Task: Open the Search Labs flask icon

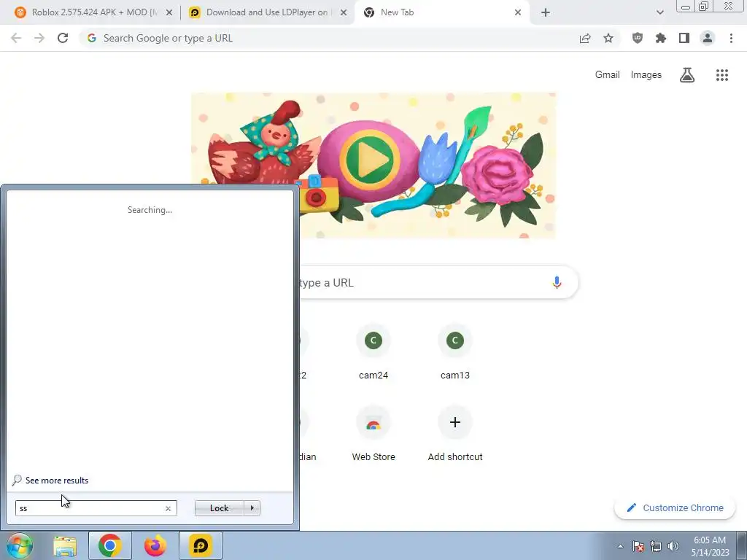Action: point(687,75)
